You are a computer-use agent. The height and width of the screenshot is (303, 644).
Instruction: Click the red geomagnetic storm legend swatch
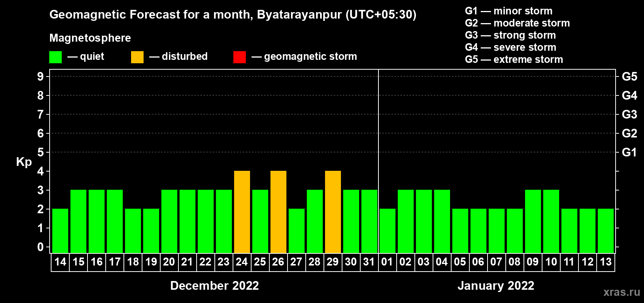239,57
